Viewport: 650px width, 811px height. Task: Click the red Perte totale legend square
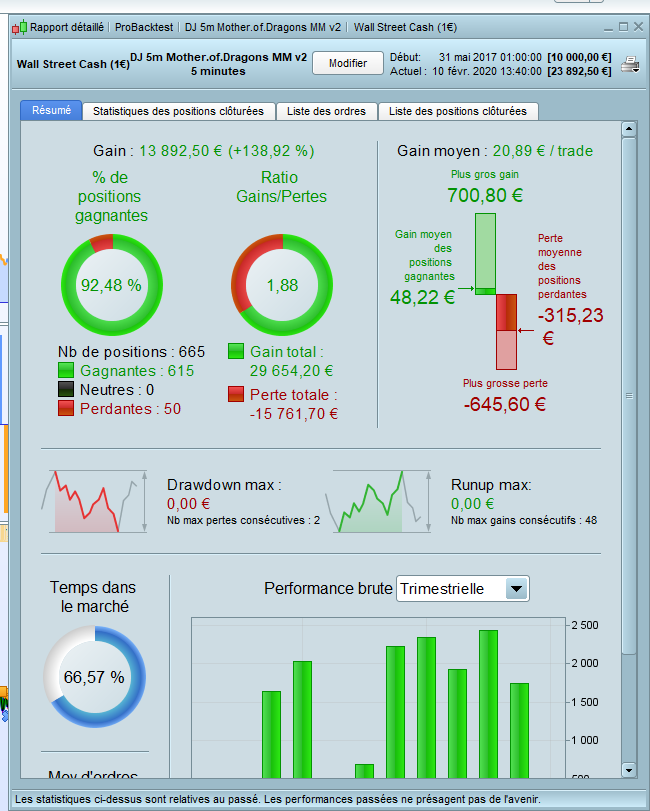click(236, 394)
